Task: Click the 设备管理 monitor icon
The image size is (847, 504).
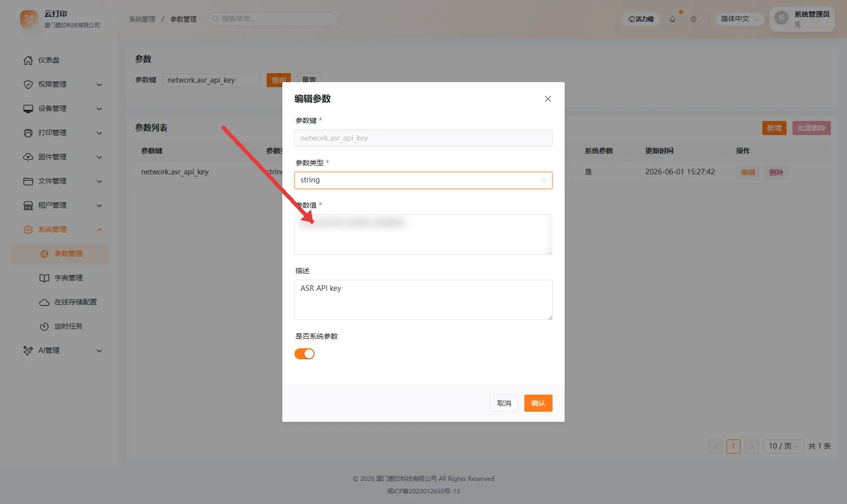Action: click(x=28, y=109)
